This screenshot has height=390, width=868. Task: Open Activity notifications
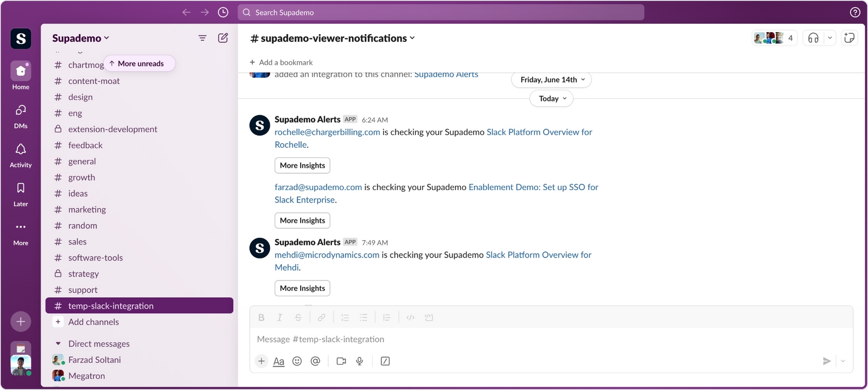coord(21,155)
